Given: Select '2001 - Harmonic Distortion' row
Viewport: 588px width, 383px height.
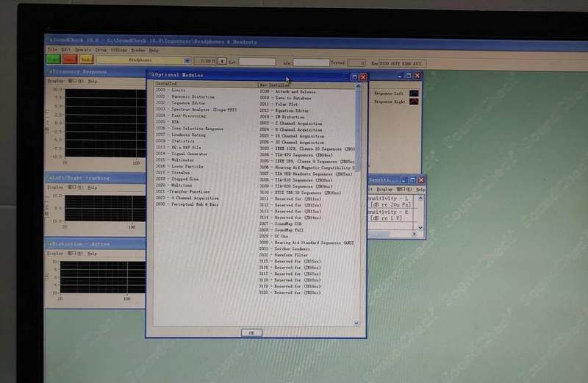Looking at the screenshot, I should pos(185,96).
